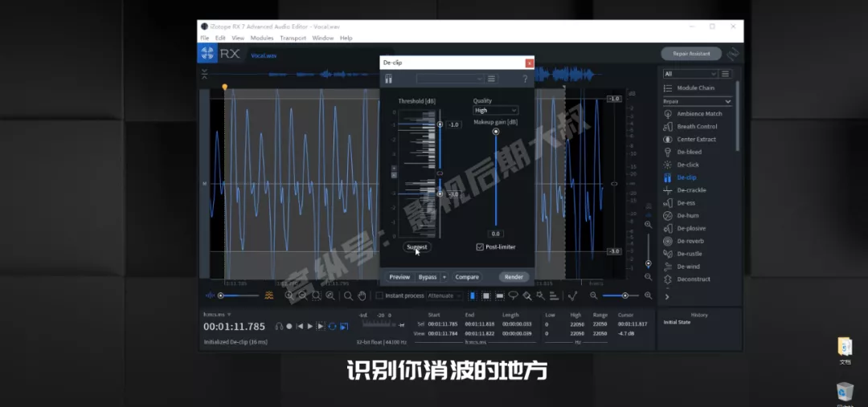Change the h:m:s.ms time format

point(216,314)
